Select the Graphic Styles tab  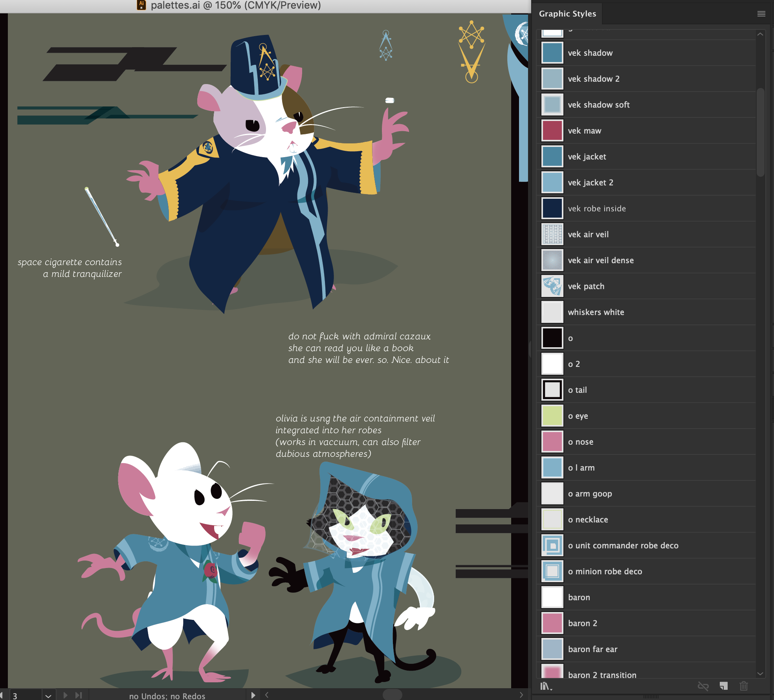pos(567,14)
